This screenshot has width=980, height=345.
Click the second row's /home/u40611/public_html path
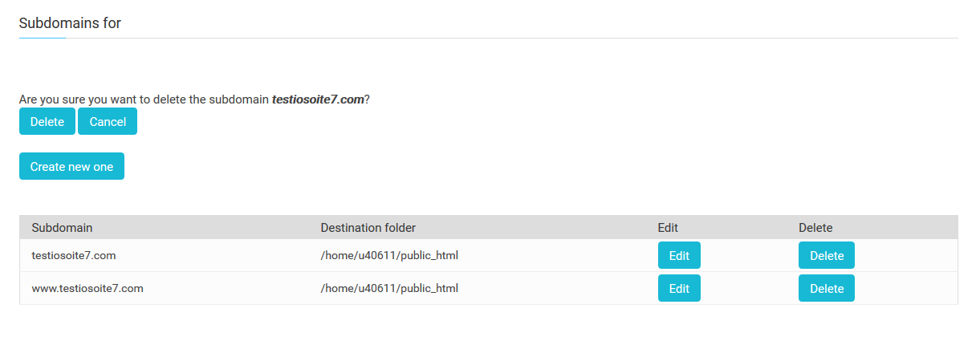(389, 289)
